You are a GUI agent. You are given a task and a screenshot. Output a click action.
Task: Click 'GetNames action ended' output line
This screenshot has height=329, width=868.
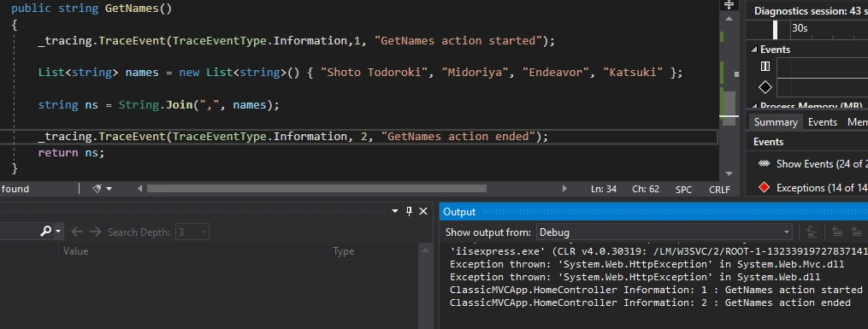pyautogui.click(x=651, y=303)
